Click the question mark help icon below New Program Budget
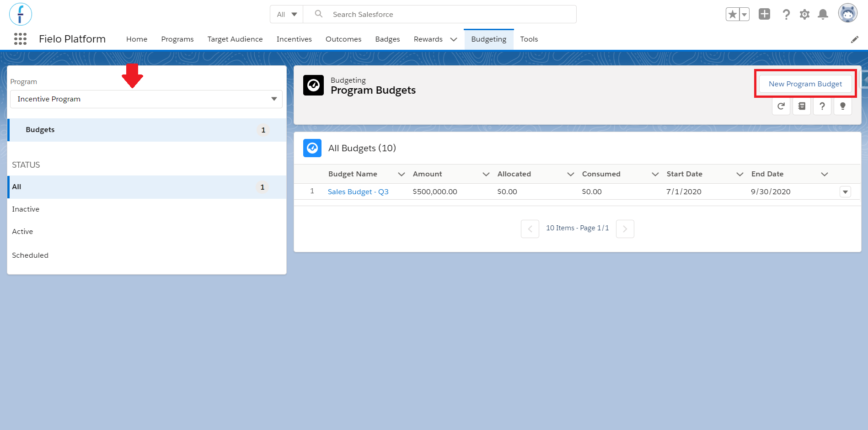868x430 pixels. coord(822,106)
